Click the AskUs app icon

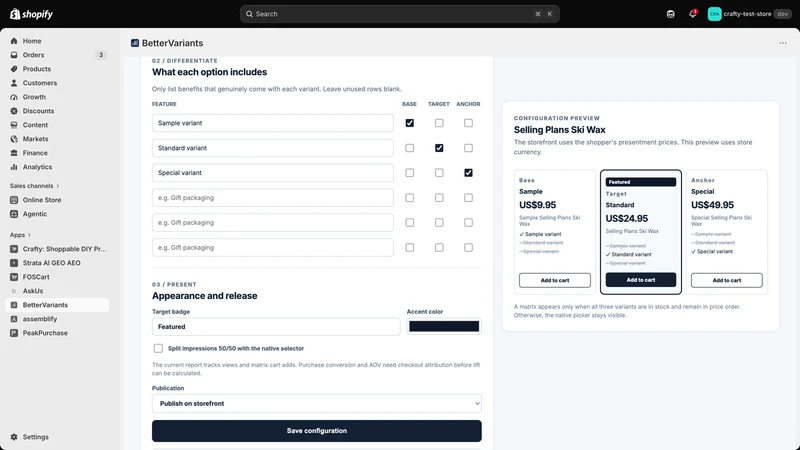(14, 291)
